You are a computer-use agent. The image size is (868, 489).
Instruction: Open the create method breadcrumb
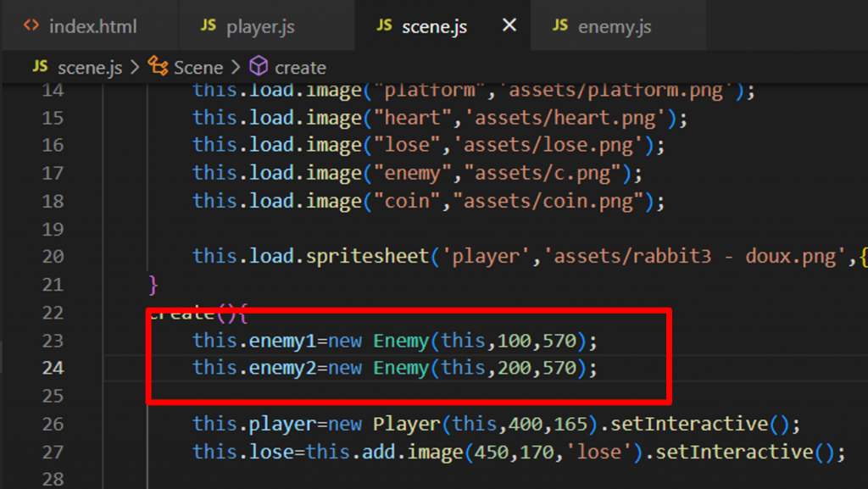pos(301,68)
